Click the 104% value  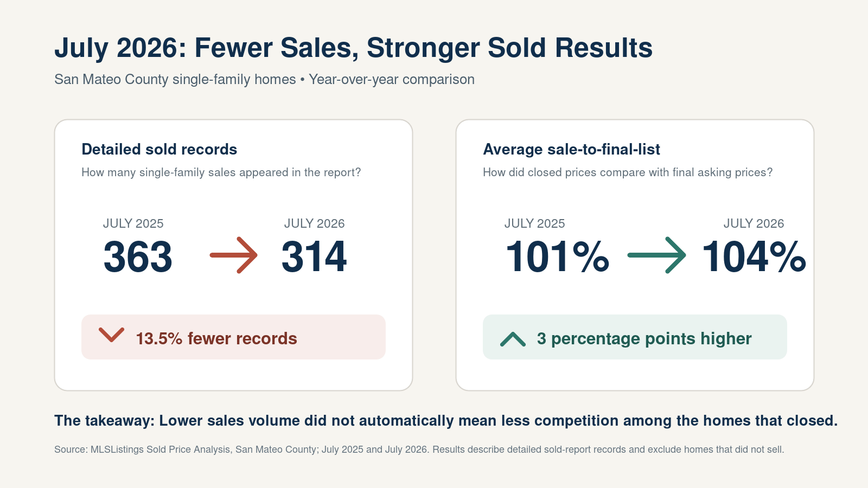click(754, 256)
